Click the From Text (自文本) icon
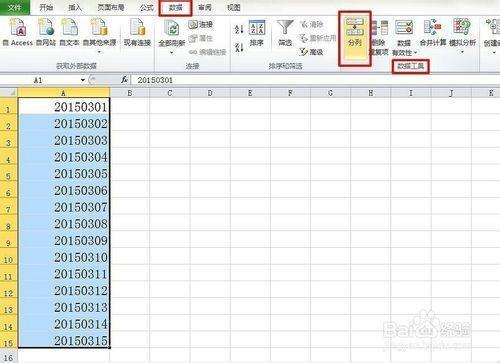The image size is (500, 363). 69,27
